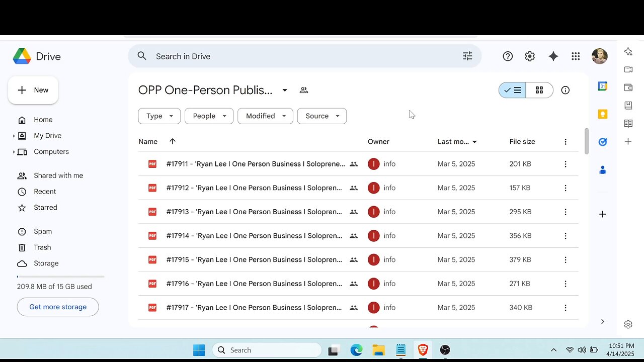Image resolution: width=644 pixels, height=362 pixels.
Task: Open File Explorer from the taskbar
Action: click(378, 350)
